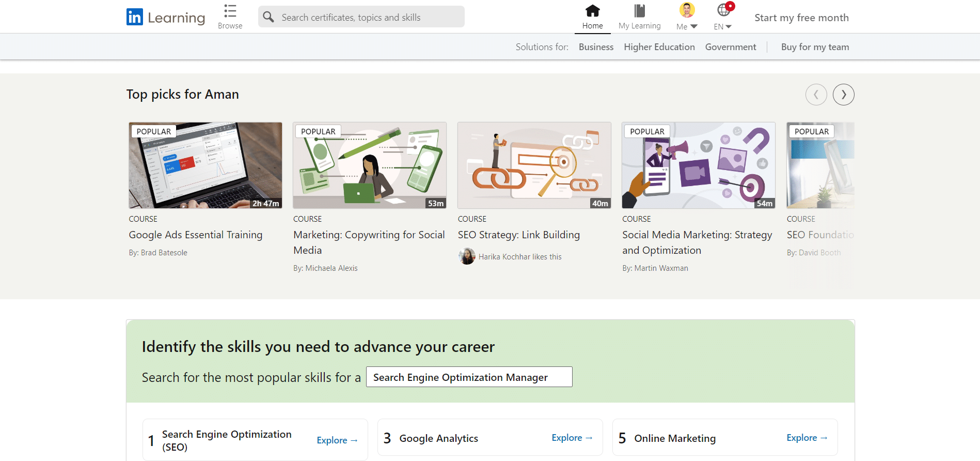Click POPULAR badge on Google Ads course
The height and width of the screenshot is (461, 980).
[154, 131]
